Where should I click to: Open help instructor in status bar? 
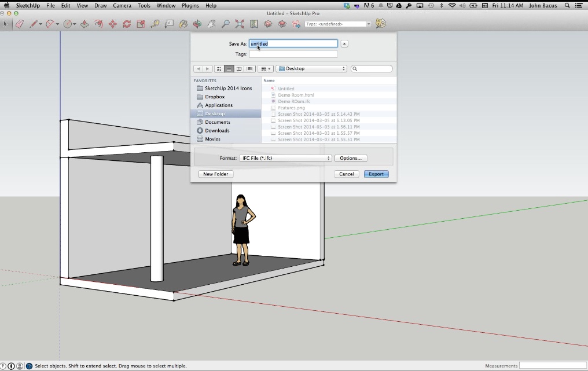click(29, 366)
